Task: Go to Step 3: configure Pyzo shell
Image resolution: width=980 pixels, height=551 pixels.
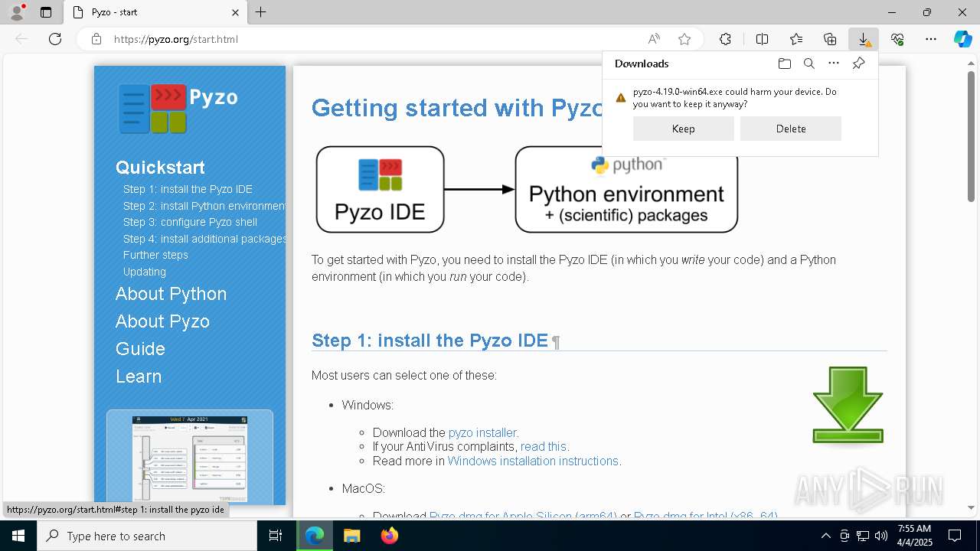Action: [190, 222]
